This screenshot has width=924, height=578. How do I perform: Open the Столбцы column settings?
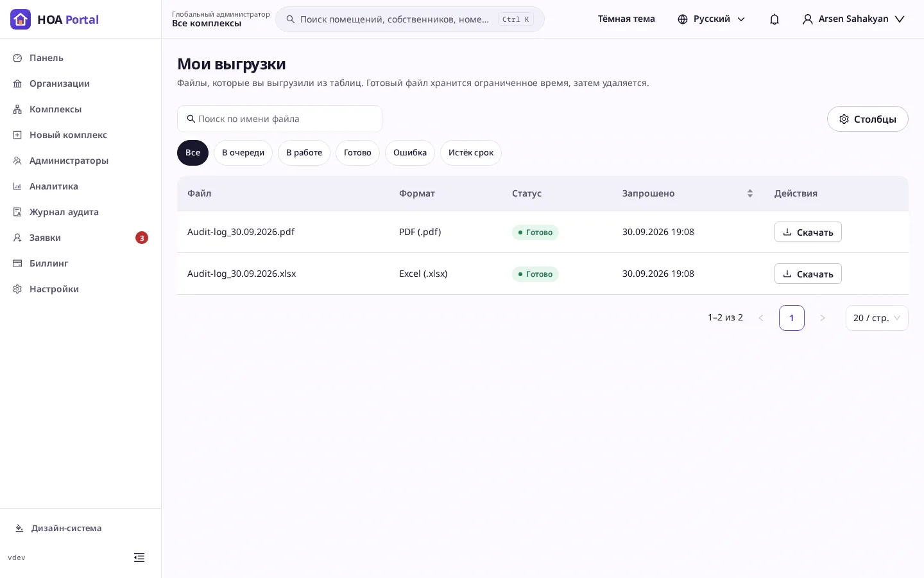coord(868,119)
